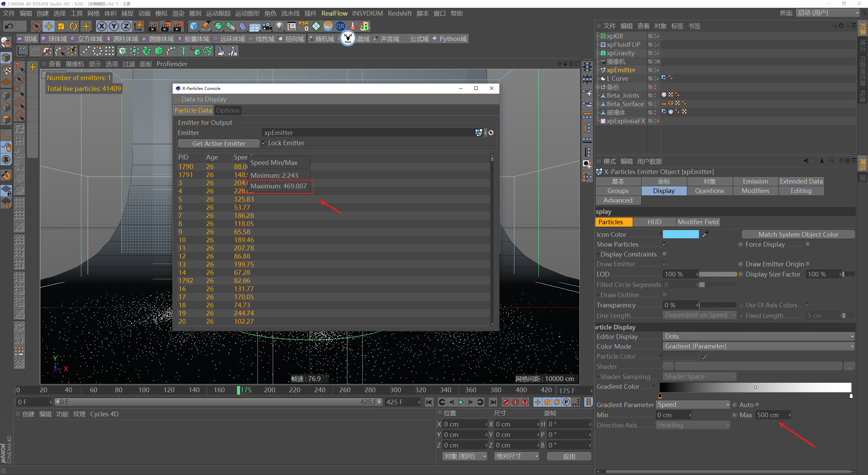The height and width of the screenshot is (475, 868).
Task: Select the Move tool in top toolbar
Action: (48, 26)
